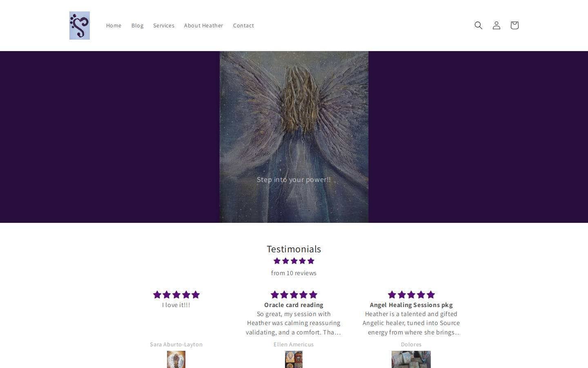Open the search magnifier icon
Screen dimensions: 588x368
[479, 25]
